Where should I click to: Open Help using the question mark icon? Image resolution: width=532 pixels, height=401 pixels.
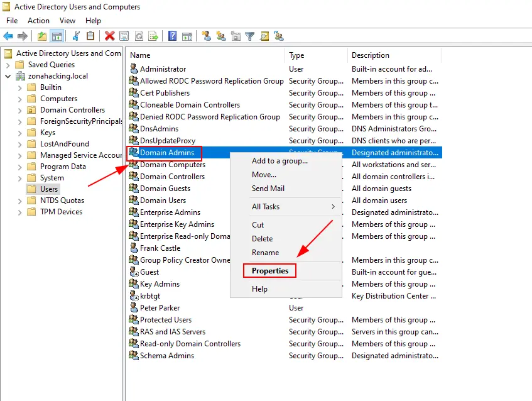point(172,36)
